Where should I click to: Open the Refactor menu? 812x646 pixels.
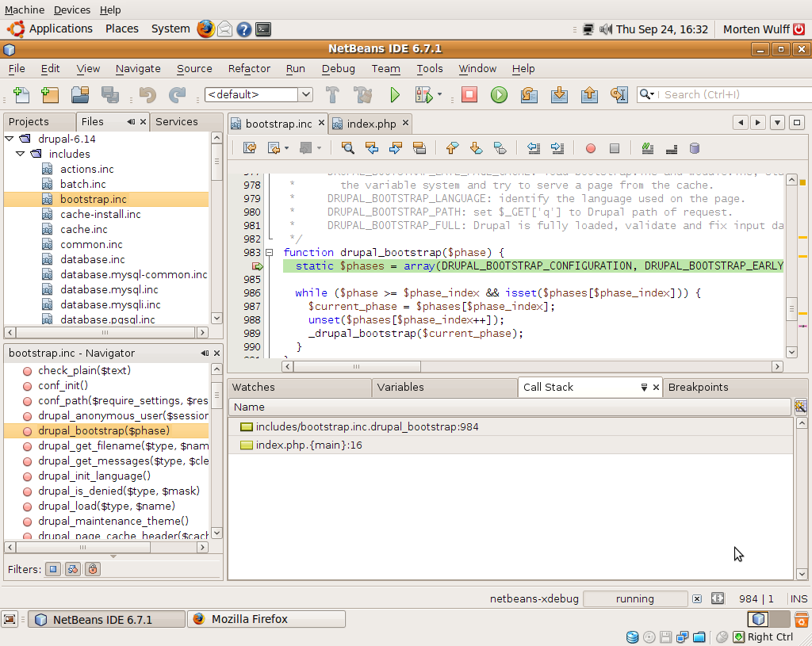click(249, 68)
